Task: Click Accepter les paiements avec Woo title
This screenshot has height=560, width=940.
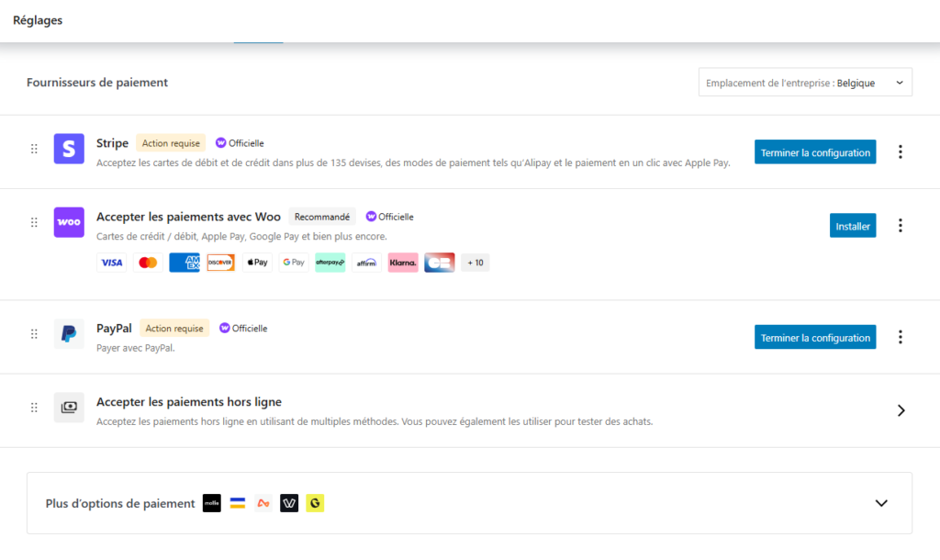Action: pyautogui.click(x=188, y=217)
